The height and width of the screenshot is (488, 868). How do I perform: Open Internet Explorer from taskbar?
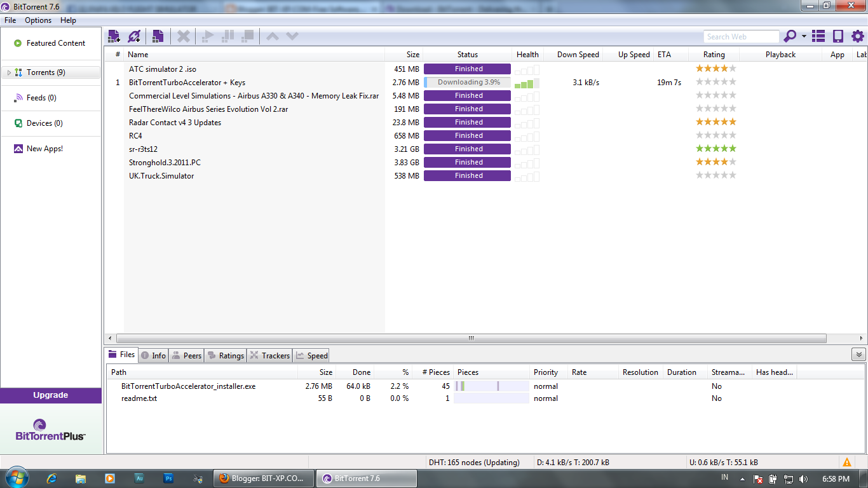(51, 478)
